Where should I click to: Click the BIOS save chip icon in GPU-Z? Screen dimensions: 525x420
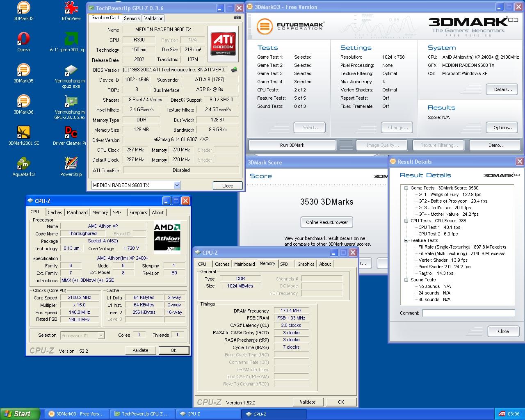[234, 70]
